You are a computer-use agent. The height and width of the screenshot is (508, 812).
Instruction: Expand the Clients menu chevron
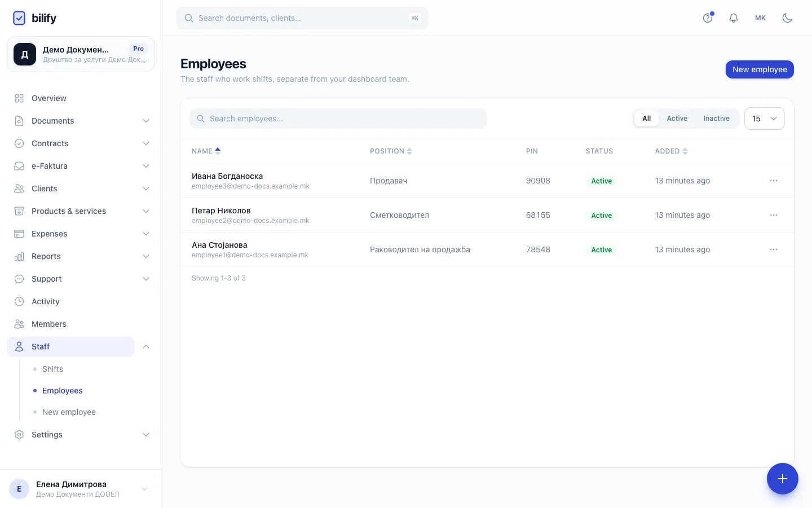click(146, 189)
